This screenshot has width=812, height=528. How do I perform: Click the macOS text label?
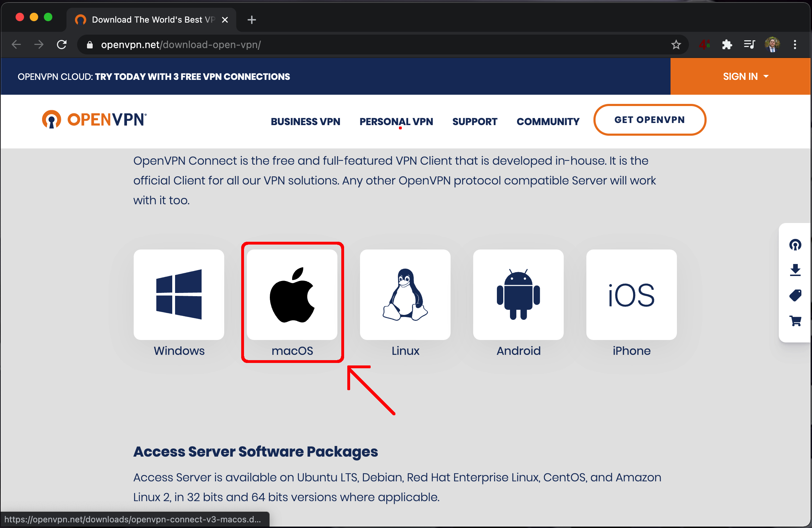click(x=292, y=351)
